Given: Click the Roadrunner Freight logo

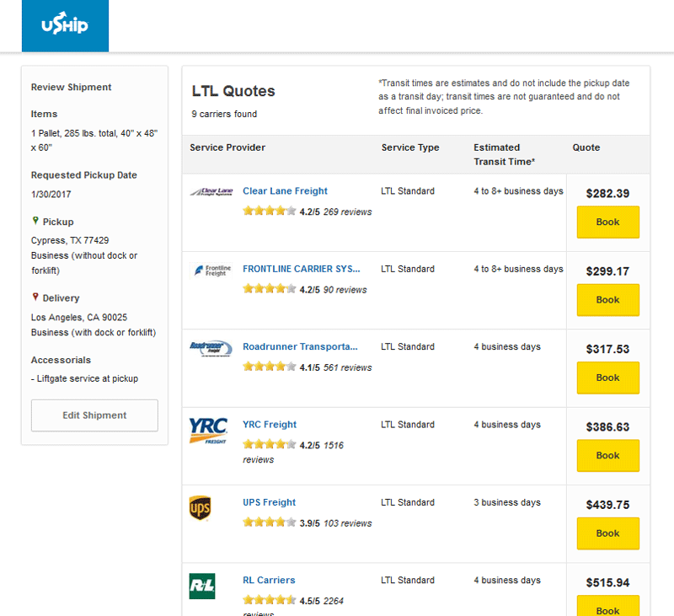Looking at the screenshot, I should click(211, 346).
